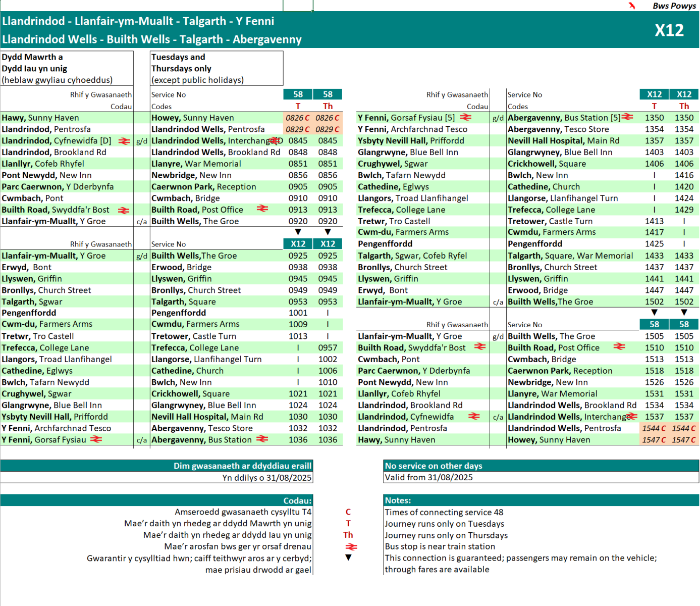
Task: Click the Journey runs only on Tuesdays note
Action: point(444,524)
